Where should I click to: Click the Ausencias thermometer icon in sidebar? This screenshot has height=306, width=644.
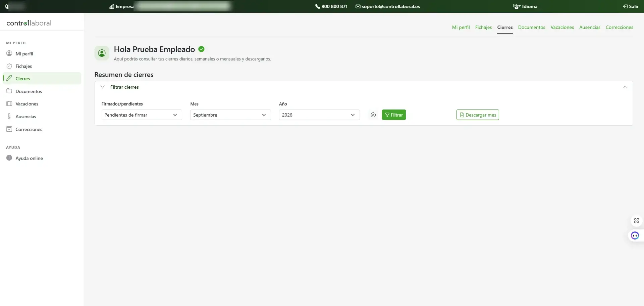tap(9, 116)
